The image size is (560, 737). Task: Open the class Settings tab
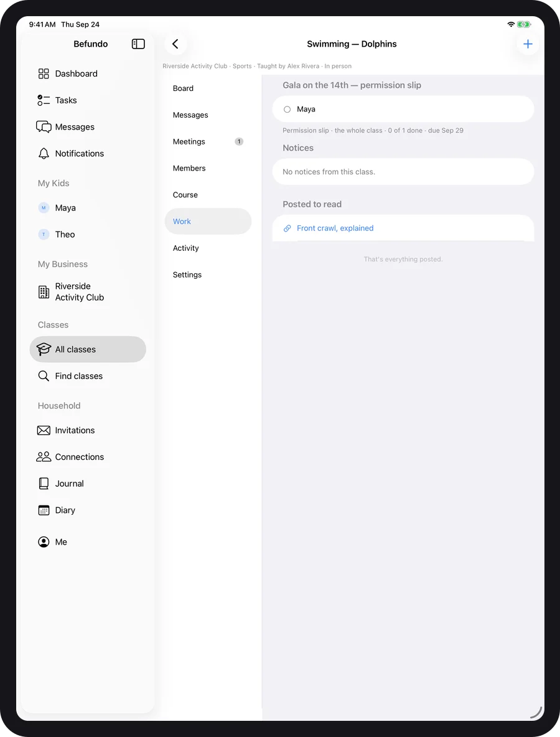[208, 275]
